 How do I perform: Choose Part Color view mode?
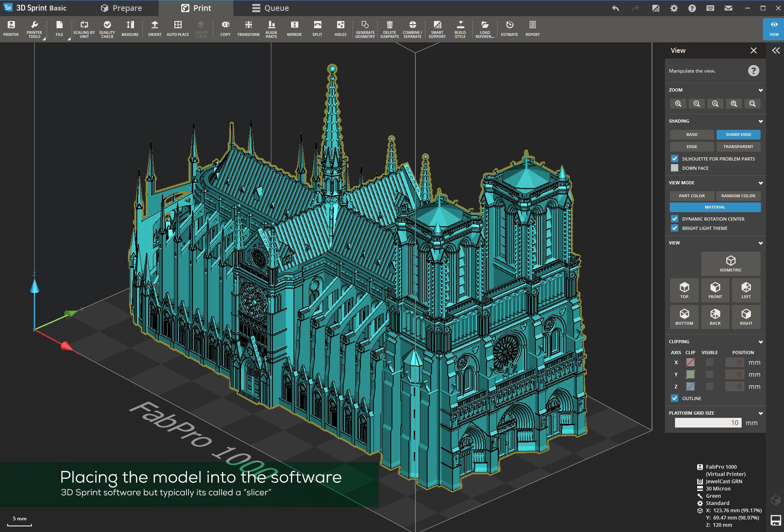point(692,196)
